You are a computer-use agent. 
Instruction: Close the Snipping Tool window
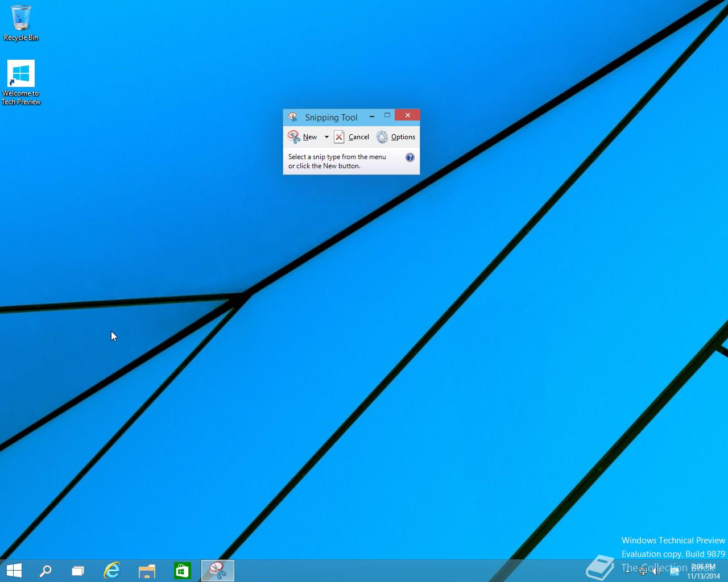407,115
